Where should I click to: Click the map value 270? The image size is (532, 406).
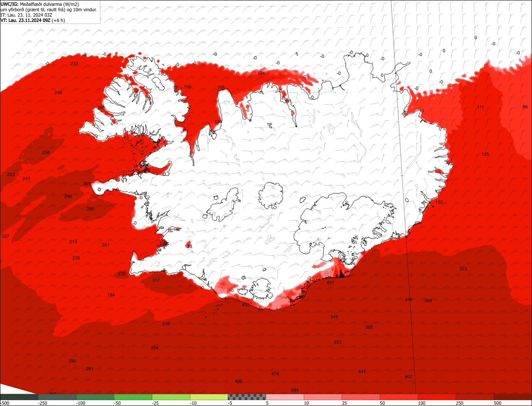[x=121, y=274]
